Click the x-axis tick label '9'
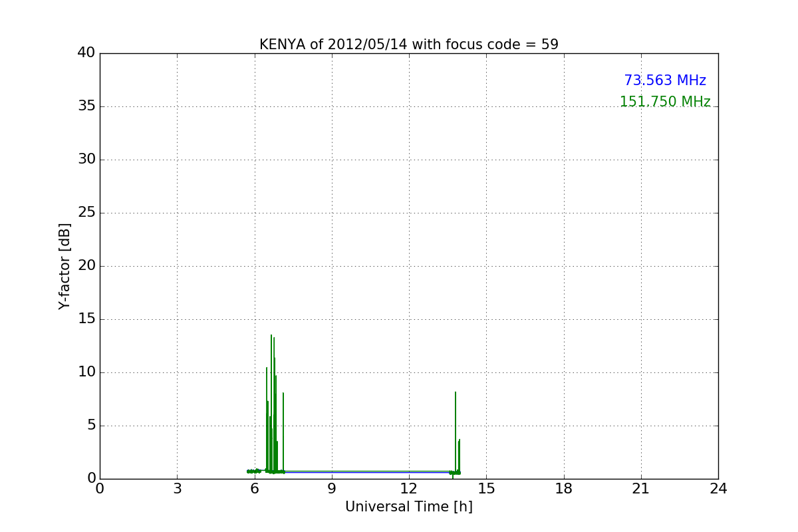The image size is (798, 532). [x=332, y=489]
